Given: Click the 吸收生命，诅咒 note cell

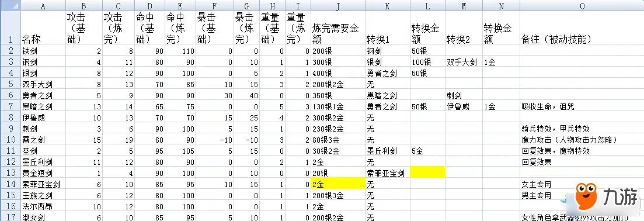Looking at the screenshot, I should [x=582, y=107].
